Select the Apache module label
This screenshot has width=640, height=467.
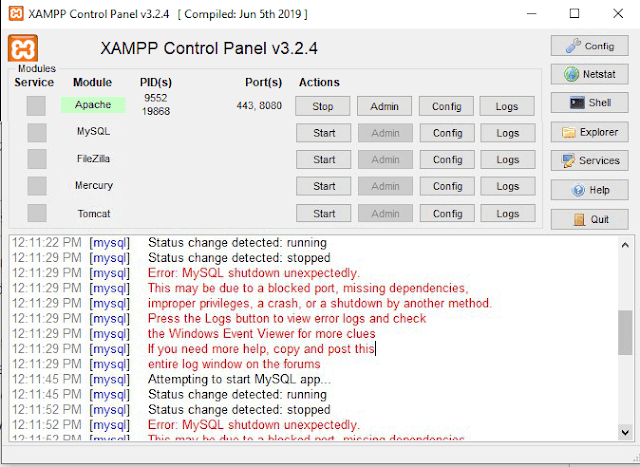93,105
